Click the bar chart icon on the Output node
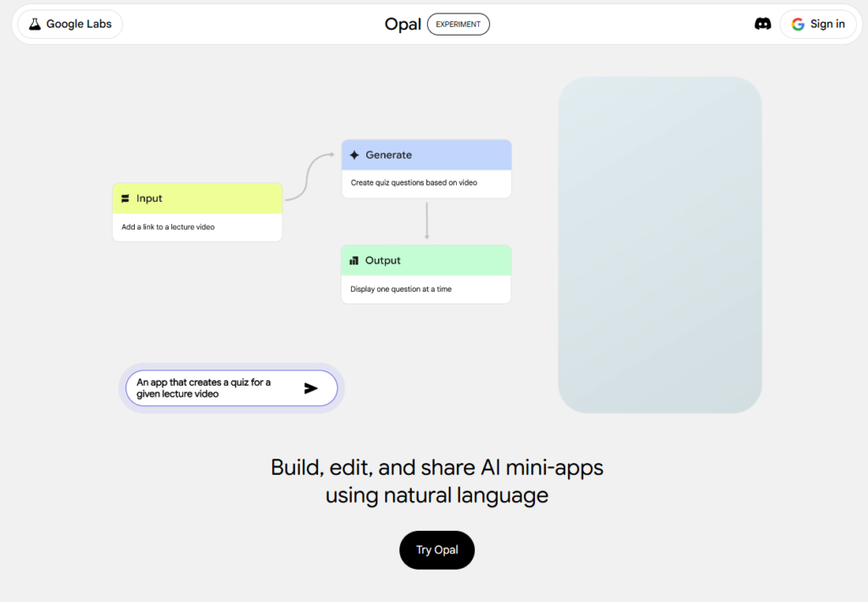This screenshot has height=602, width=868. click(x=353, y=260)
